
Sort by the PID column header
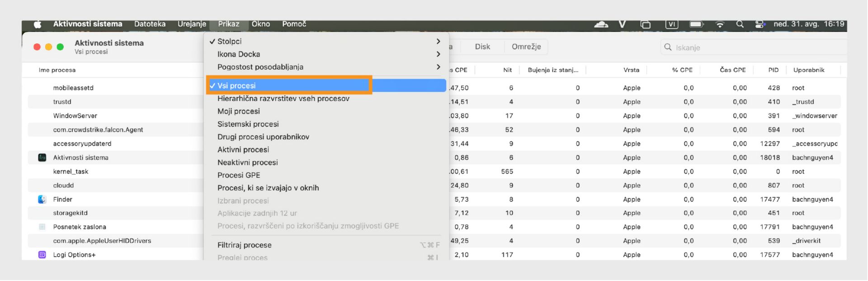pyautogui.click(x=773, y=70)
